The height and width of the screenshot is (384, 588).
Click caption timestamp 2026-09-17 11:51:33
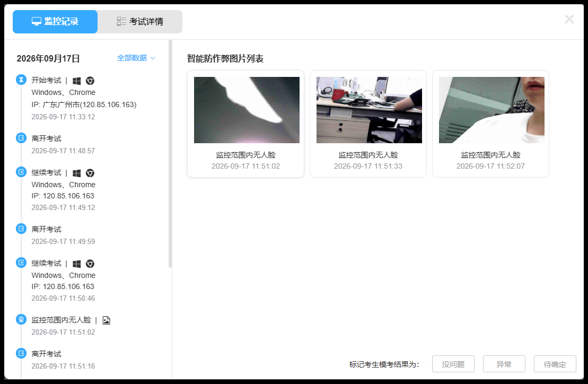368,166
